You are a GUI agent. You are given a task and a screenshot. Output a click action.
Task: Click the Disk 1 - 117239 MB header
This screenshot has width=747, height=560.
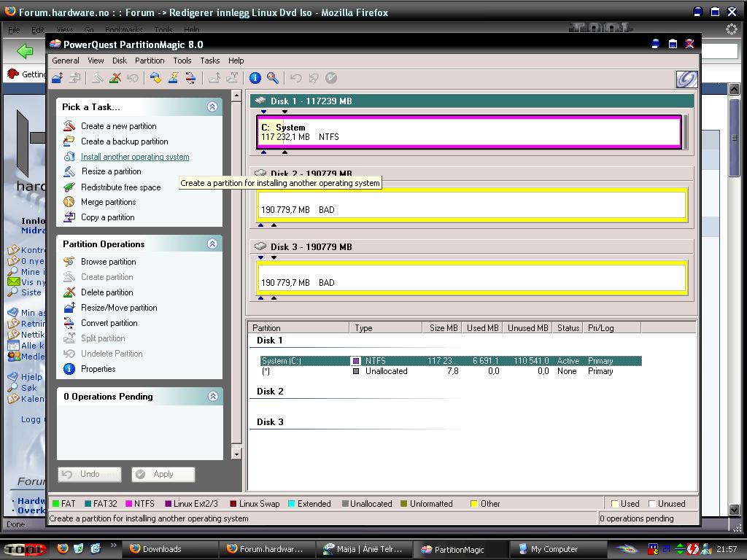click(472, 101)
